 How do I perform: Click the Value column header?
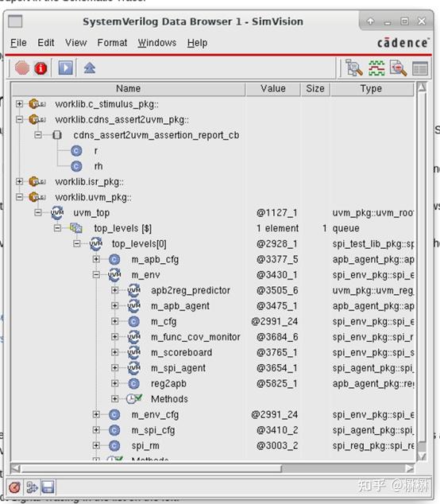click(272, 89)
